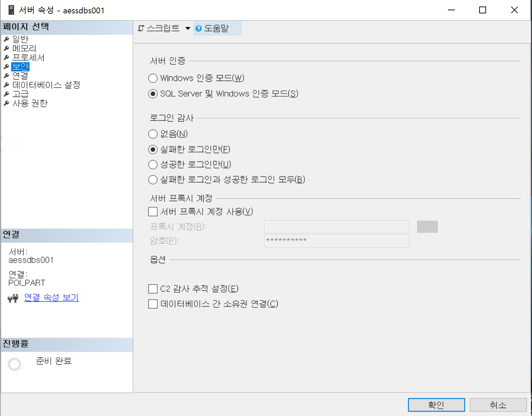Select 성공한 로그인만 option
Image resolution: width=532 pixels, height=416 pixels.
pos(153,165)
